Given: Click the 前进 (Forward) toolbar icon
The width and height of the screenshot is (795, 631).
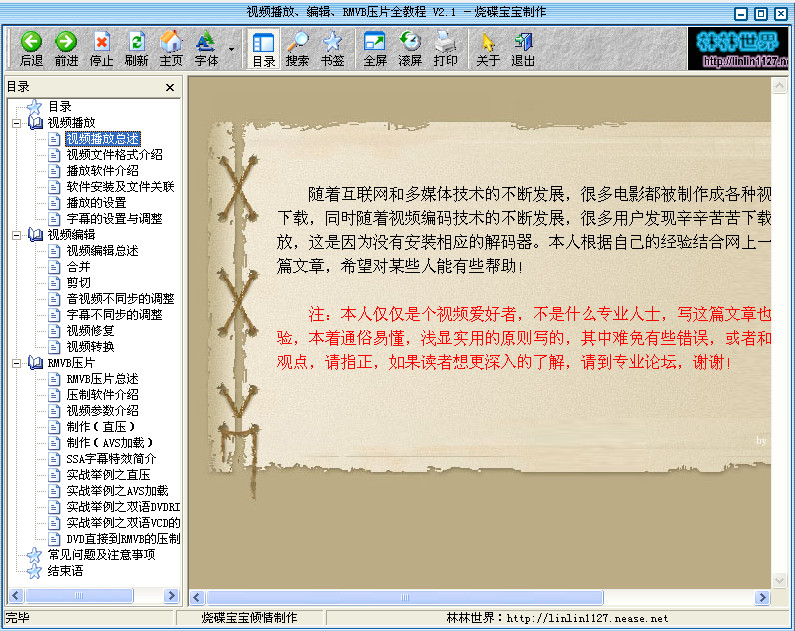Looking at the screenshot, I should (x=66, y=49).
